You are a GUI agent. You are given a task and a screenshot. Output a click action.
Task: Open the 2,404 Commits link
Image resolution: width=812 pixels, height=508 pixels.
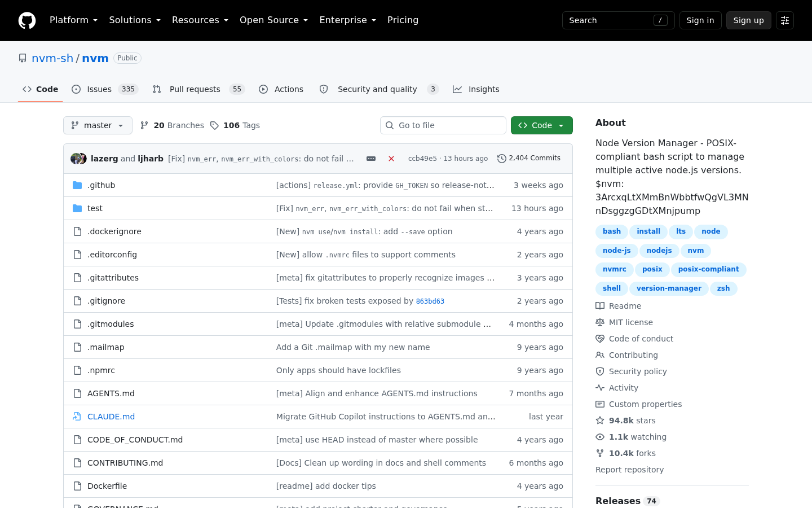click(529, 159)
